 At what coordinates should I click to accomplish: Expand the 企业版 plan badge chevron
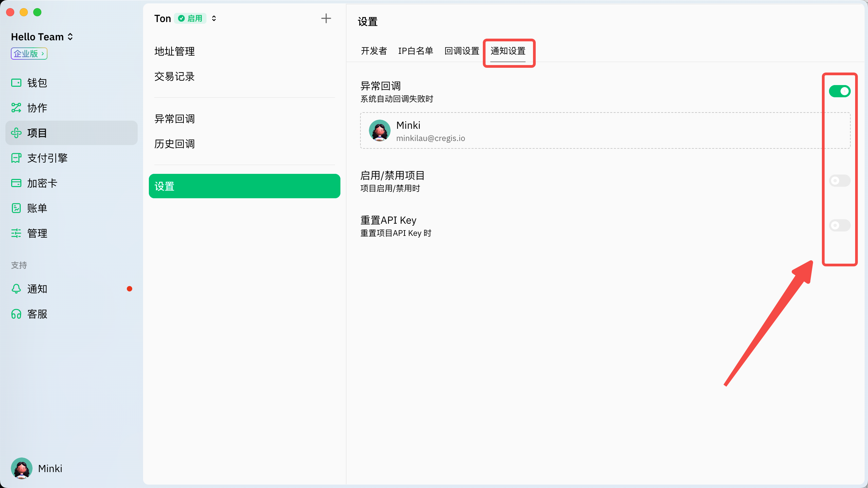click(x=42, y=54)
